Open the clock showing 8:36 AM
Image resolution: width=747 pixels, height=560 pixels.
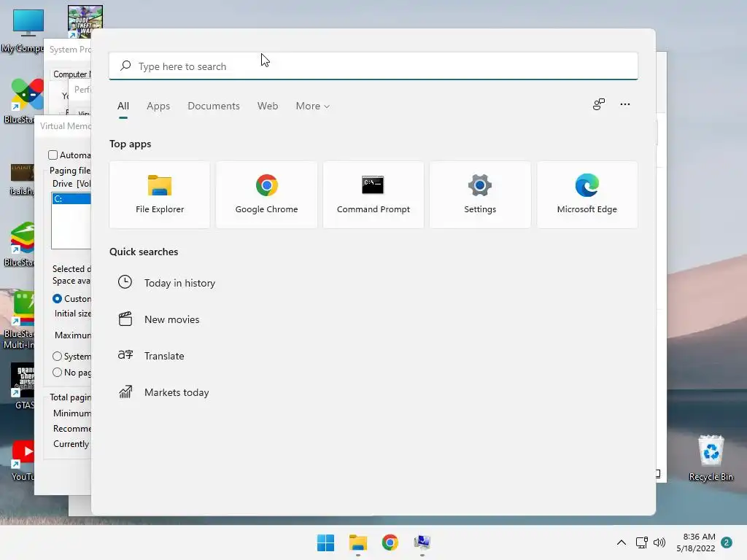[696, 542]
